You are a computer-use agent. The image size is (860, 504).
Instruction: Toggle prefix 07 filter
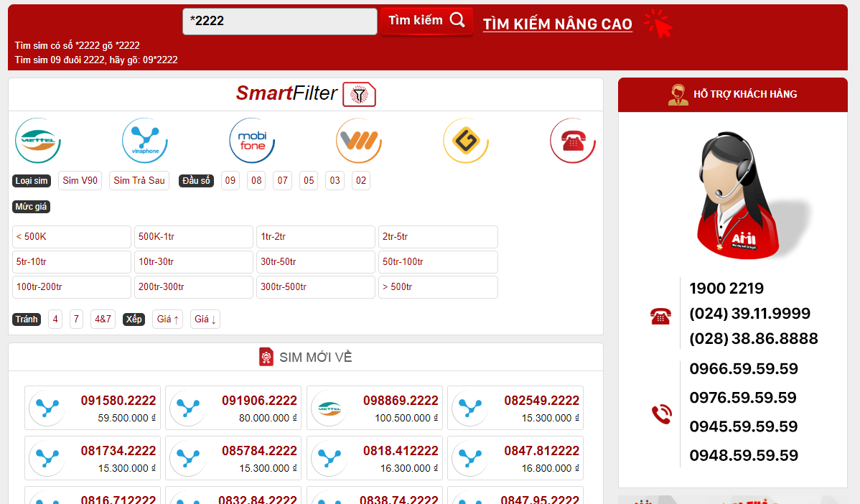click(x=282, y=180)
